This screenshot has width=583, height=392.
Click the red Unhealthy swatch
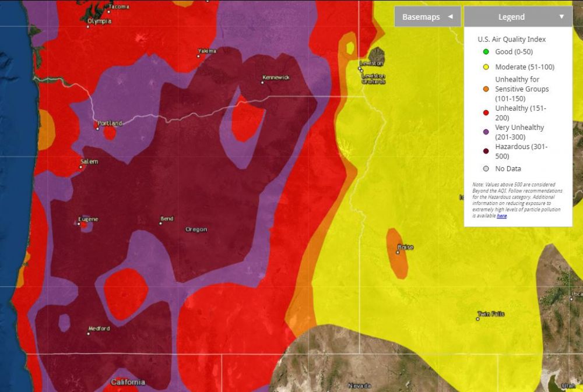pyautogui.click(x=486, y=112)
